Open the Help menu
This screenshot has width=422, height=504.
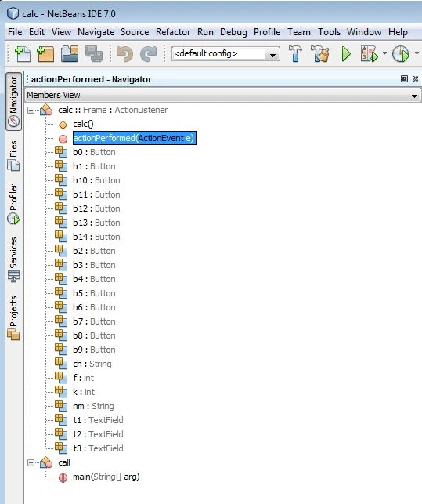pyautogui.click(x=398, y=32)
